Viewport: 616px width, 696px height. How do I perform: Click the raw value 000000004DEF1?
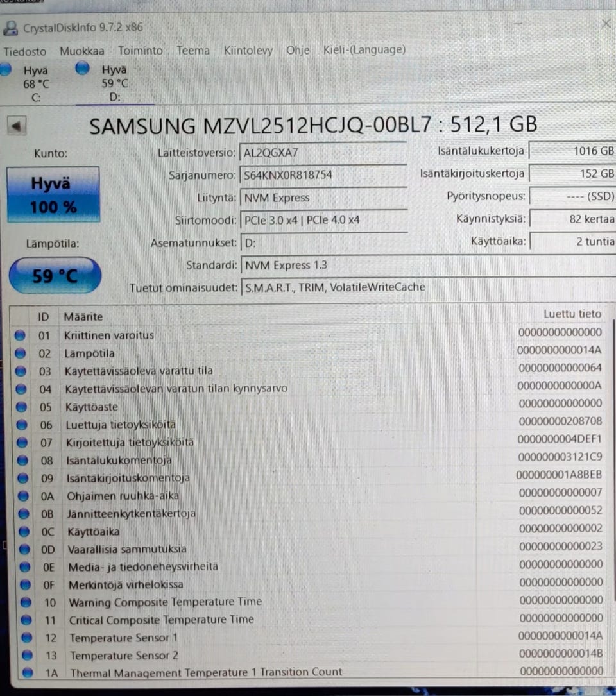[x=560, y=439]
